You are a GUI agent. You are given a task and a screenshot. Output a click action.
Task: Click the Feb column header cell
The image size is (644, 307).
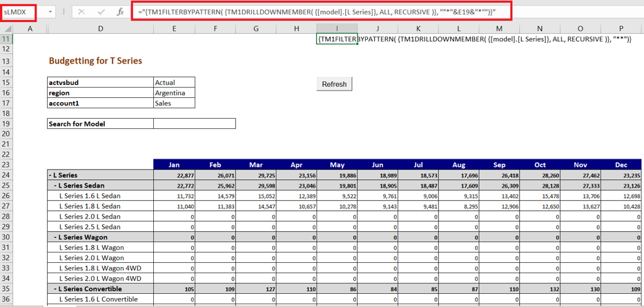click(215, 165)
